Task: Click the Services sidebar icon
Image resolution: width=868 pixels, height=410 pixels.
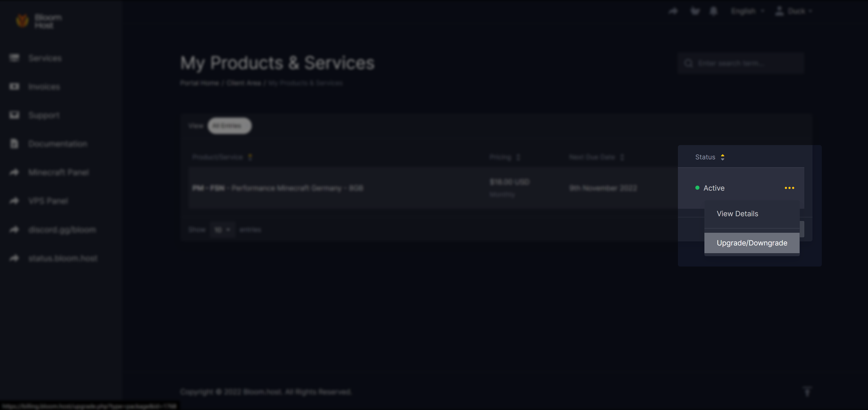Action: point(14,58)
